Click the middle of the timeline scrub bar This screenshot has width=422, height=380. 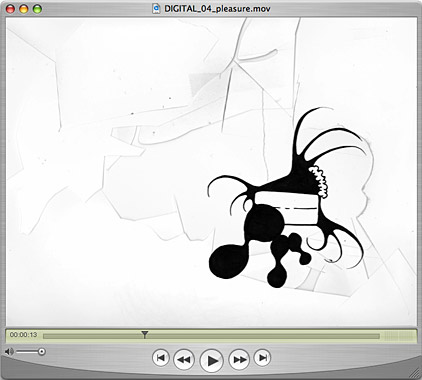pyautogui.click(x=211, y=336)
